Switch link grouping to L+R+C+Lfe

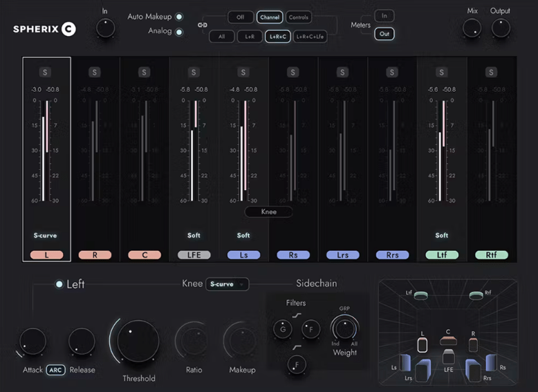point(310,37)
